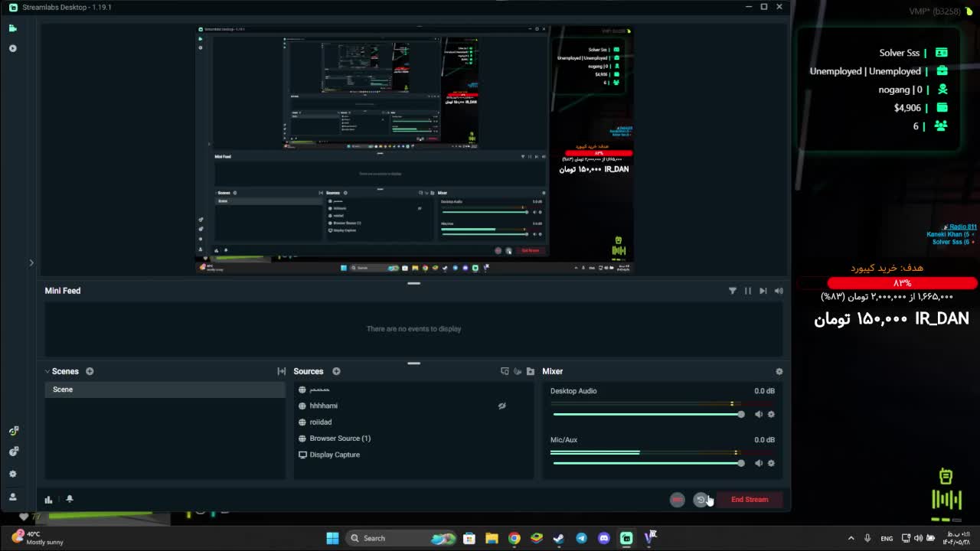Image resolution: width=980 pixels, height=551 pixels.
Task: Open Windows Start menu
Action: 332,538
